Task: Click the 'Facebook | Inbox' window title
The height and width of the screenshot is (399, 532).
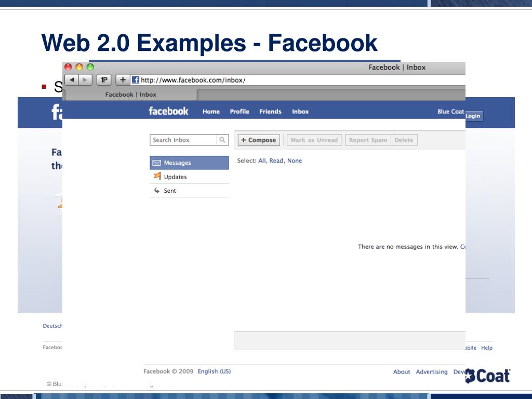Action: click(397, 67)
